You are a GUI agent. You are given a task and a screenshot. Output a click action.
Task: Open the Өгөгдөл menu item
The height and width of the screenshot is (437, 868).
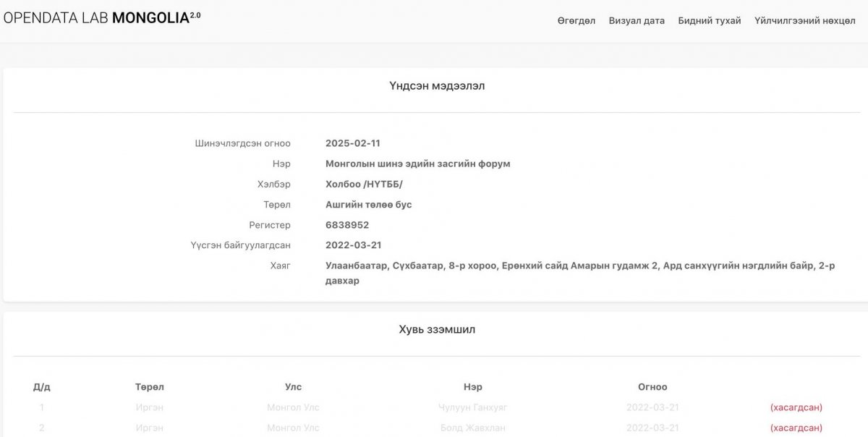tap(576, 20)
